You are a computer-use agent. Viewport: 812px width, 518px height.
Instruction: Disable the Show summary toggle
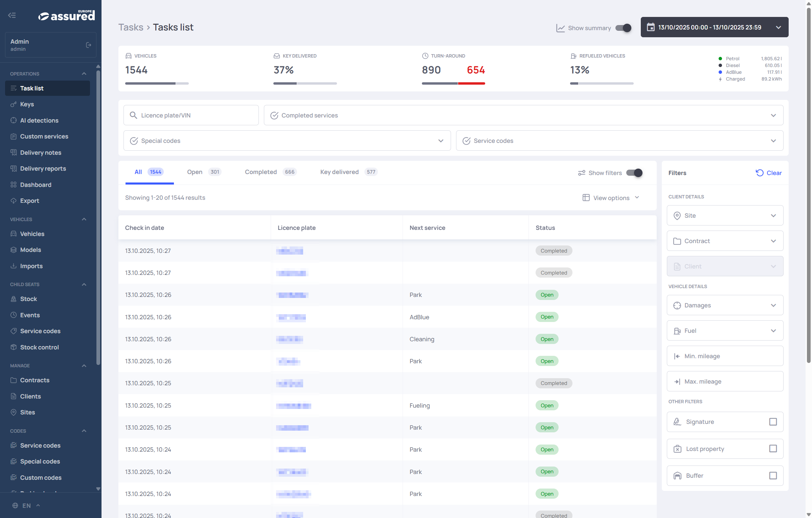623,28
